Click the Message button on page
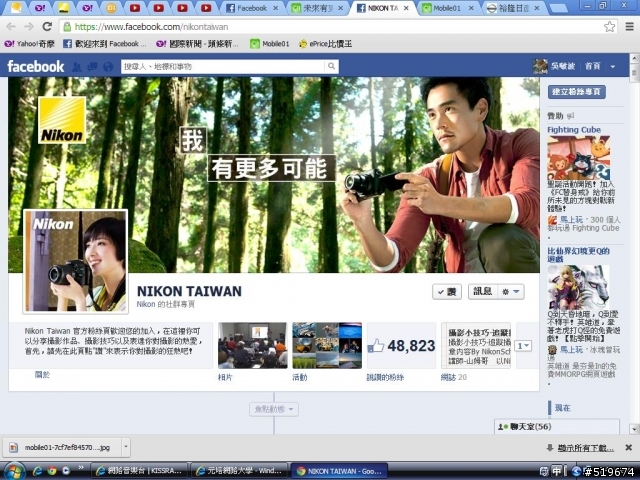This screenshot has width=640, height=480. [483, 292]
